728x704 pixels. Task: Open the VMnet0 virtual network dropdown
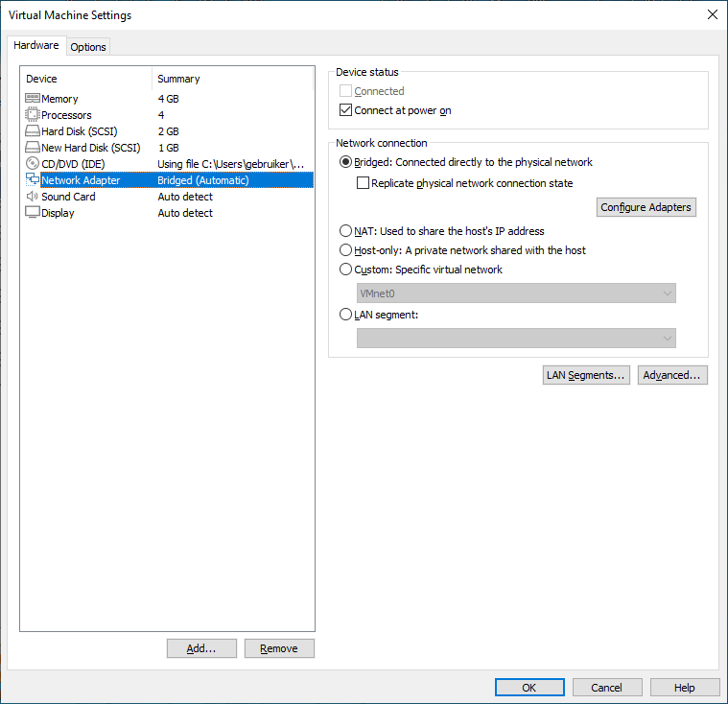tap(515, 293)
